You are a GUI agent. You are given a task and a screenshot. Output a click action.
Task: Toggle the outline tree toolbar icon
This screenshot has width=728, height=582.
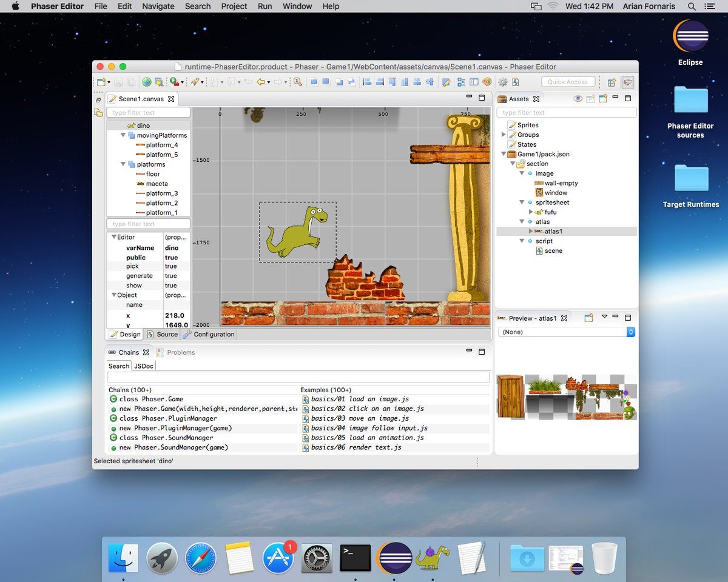[x=461, y=82]
